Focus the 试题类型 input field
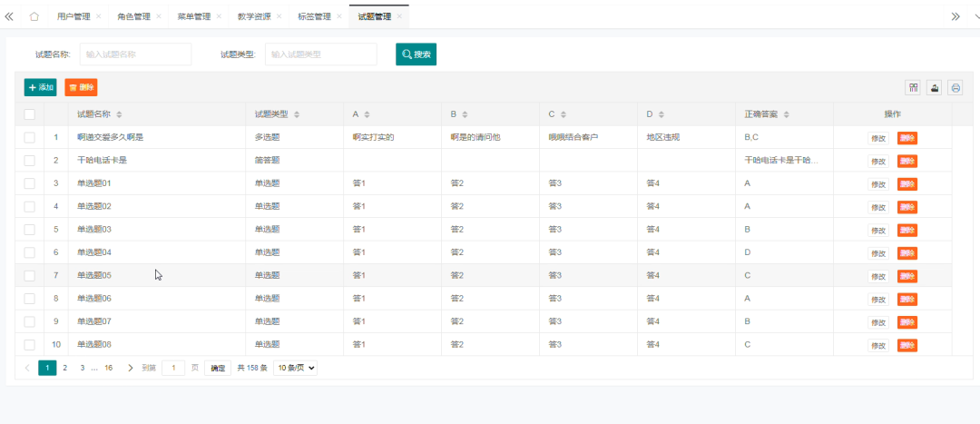Screen dimensions: 980x424 321,54
